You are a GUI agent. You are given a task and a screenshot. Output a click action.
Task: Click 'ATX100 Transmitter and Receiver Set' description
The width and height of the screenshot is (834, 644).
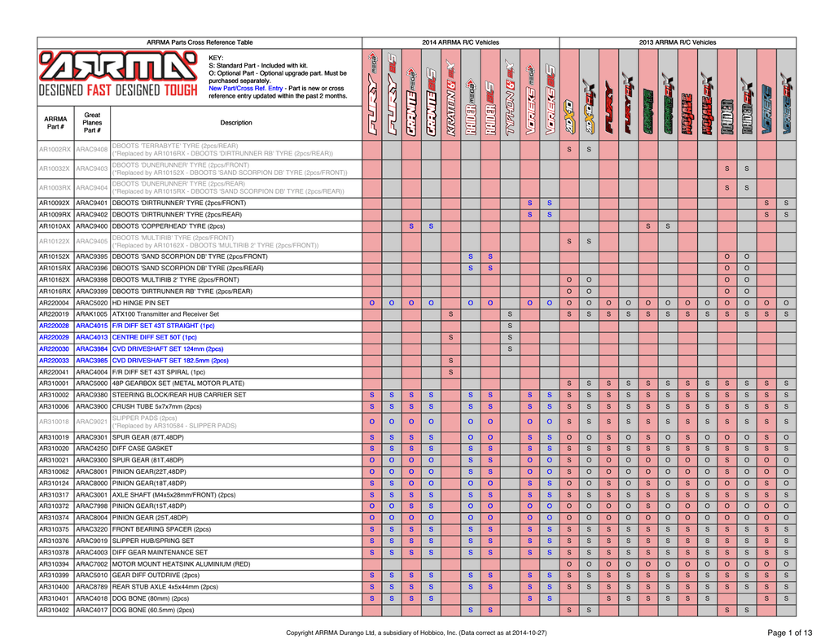[165, 314]
